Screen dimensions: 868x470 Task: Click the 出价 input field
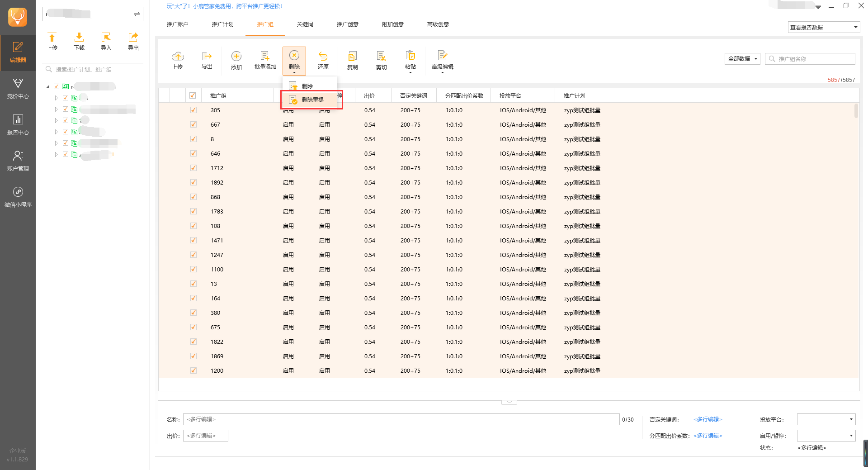[x=205, y=436]
